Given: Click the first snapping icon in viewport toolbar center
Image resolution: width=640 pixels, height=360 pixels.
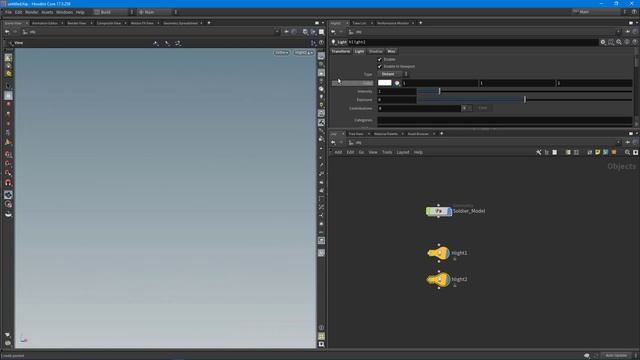Looking at the screenshot, I should pyautogui.click(x=156, y=43).
